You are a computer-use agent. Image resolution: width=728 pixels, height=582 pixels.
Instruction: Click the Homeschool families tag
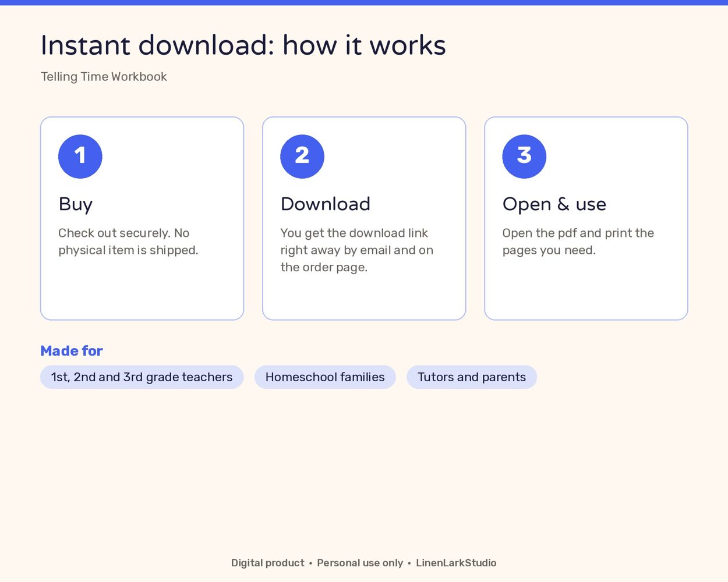pos(325,377)
